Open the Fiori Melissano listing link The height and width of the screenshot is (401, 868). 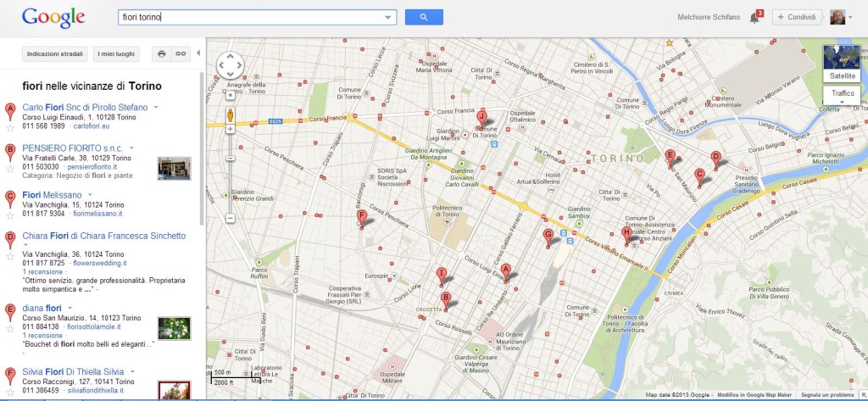(x=52, y=195)
